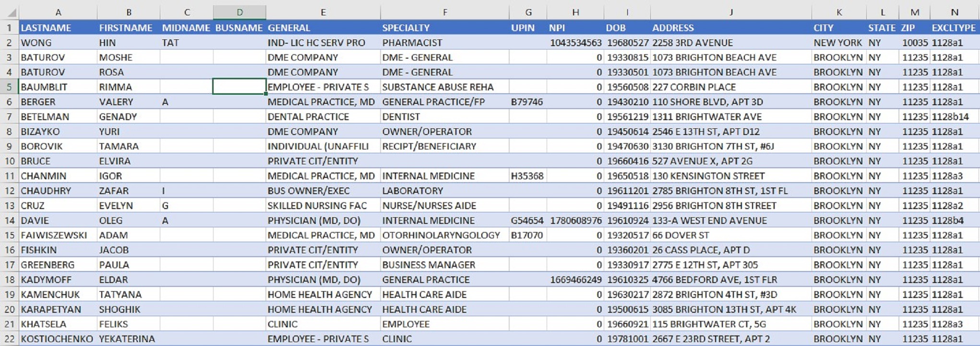Click the 1128b14 EXCLTYPE cell
Viewport: 980px width, 346px height.
pos(950,117)
